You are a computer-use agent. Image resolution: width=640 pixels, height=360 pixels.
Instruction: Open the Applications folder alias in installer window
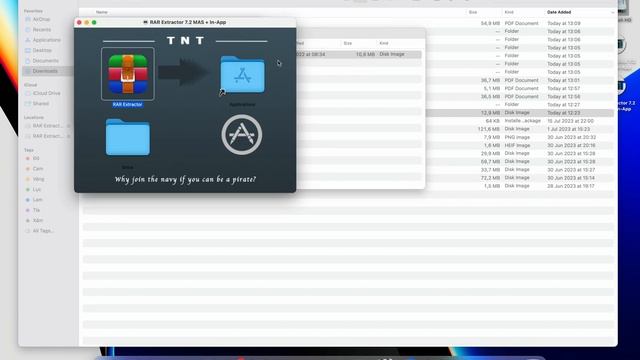pyautogui.click(x=242, y=75)
